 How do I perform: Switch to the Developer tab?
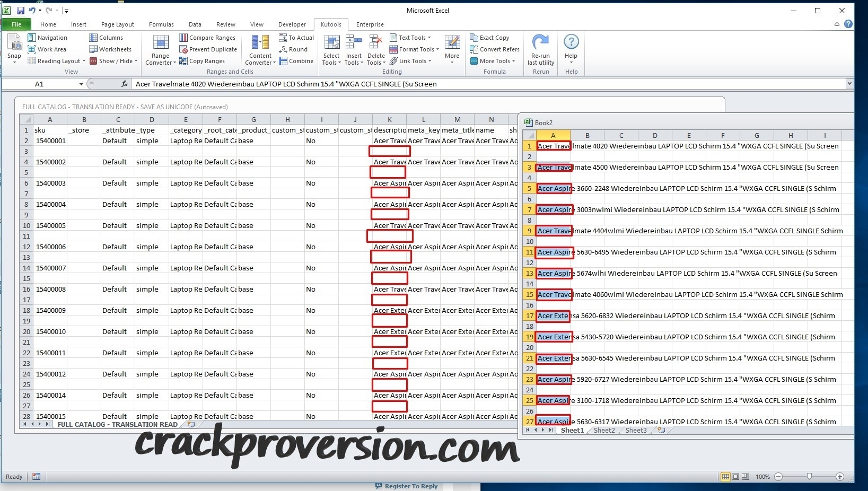pyautogui.click(x=292, y=24)
